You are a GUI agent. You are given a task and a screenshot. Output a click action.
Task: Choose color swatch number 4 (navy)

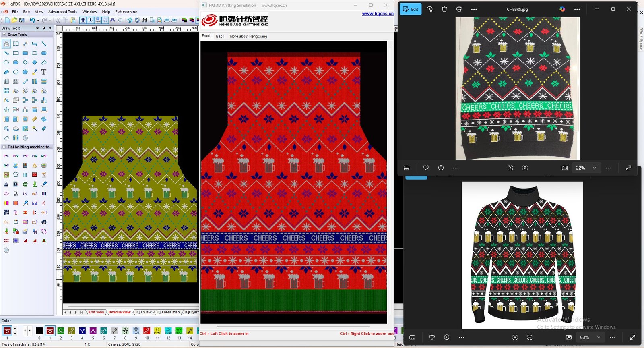tap(82, 331)
